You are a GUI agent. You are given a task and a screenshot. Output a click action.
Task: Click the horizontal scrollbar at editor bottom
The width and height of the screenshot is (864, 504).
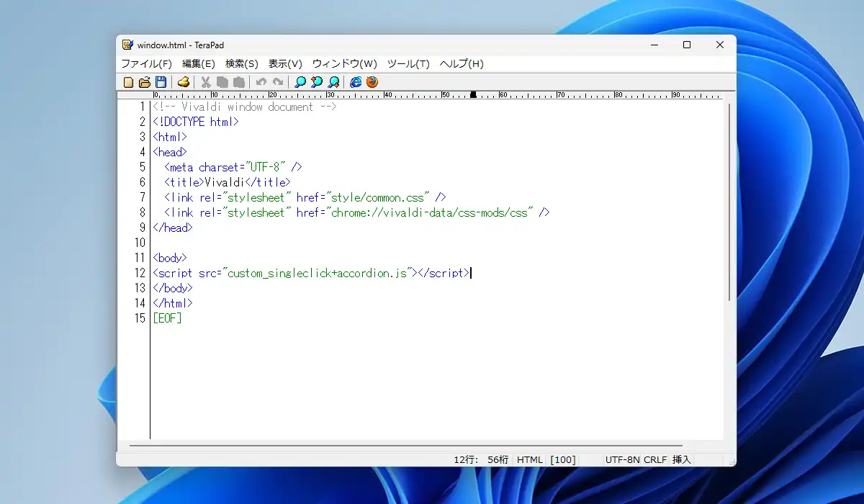pos(406,446)
